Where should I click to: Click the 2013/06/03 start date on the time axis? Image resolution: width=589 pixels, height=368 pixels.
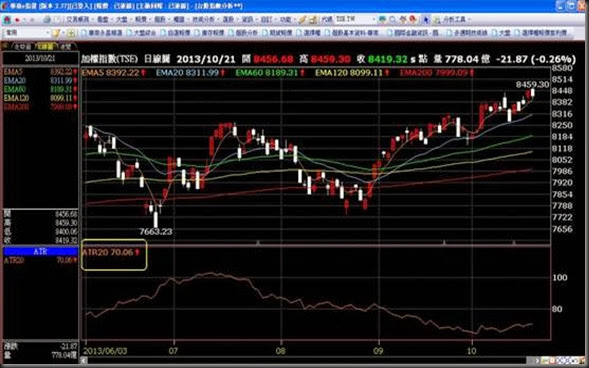pos(105,351)
